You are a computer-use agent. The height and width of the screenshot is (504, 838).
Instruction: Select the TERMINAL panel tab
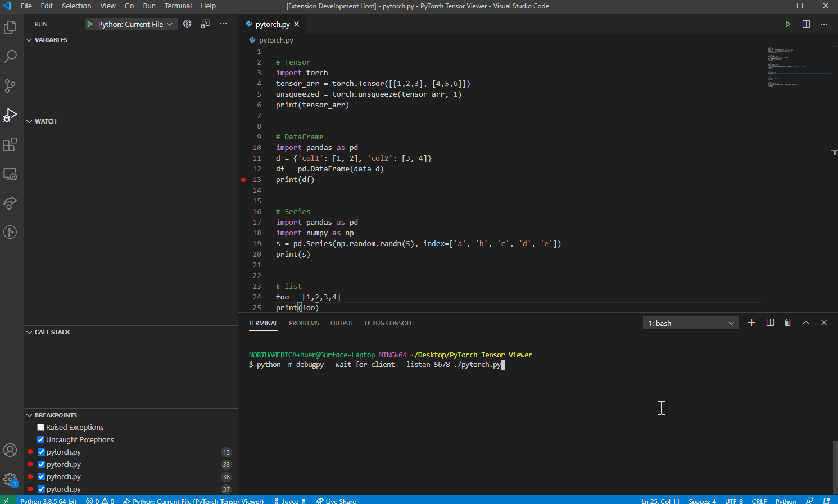click(263, 323)
